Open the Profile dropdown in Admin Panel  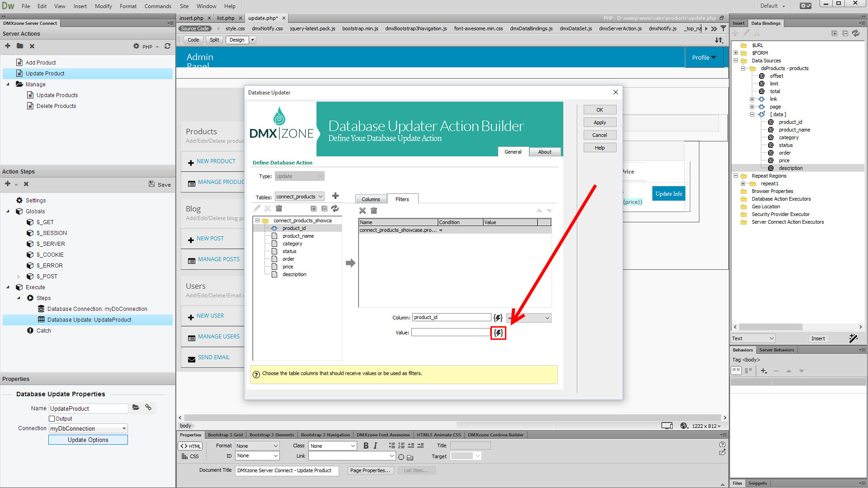[x=704, y=57]
